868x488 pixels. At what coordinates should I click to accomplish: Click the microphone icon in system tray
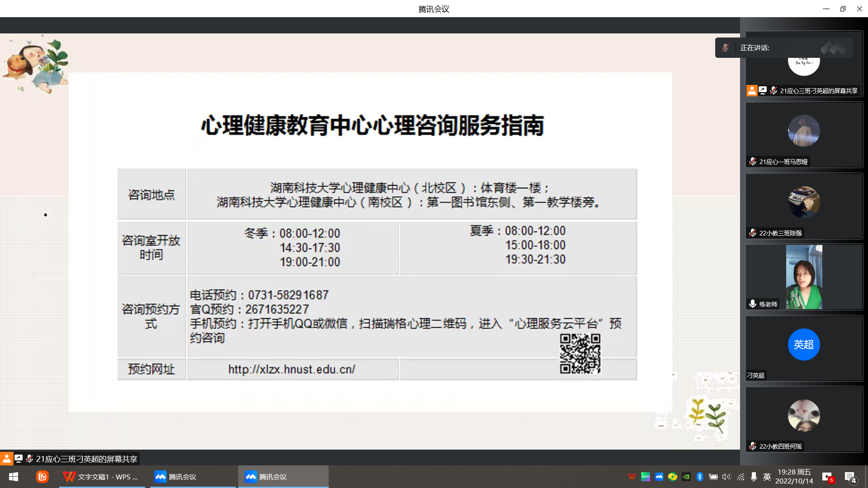click(x=754, y=477)
